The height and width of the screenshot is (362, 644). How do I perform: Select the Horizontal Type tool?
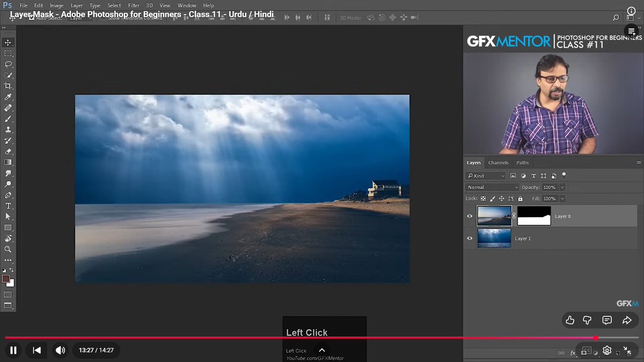8,206
